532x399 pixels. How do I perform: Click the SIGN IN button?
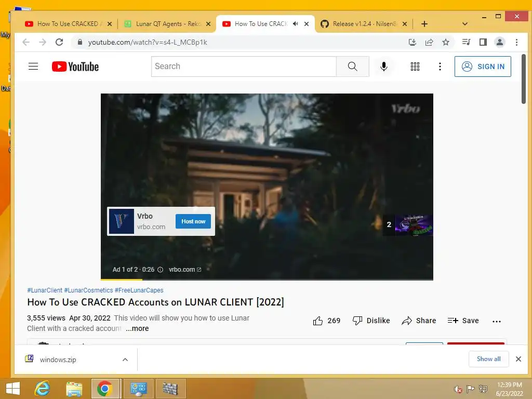coord(483,66)
